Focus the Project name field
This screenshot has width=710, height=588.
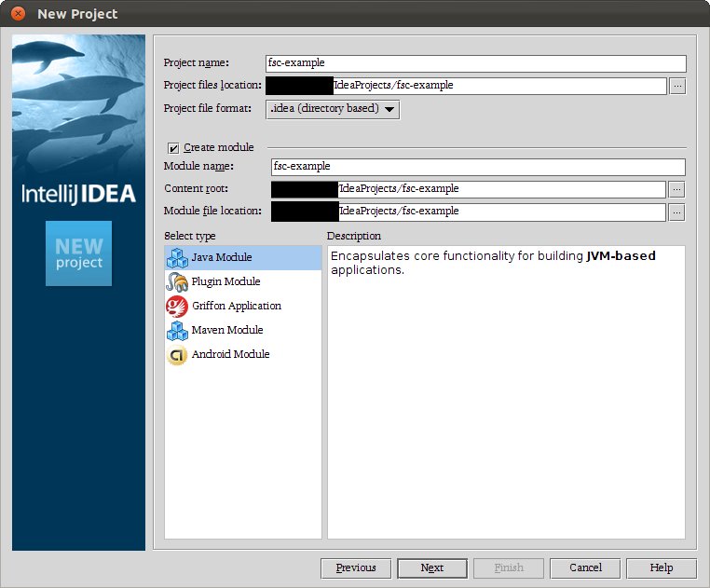click(x=476, y=63)
